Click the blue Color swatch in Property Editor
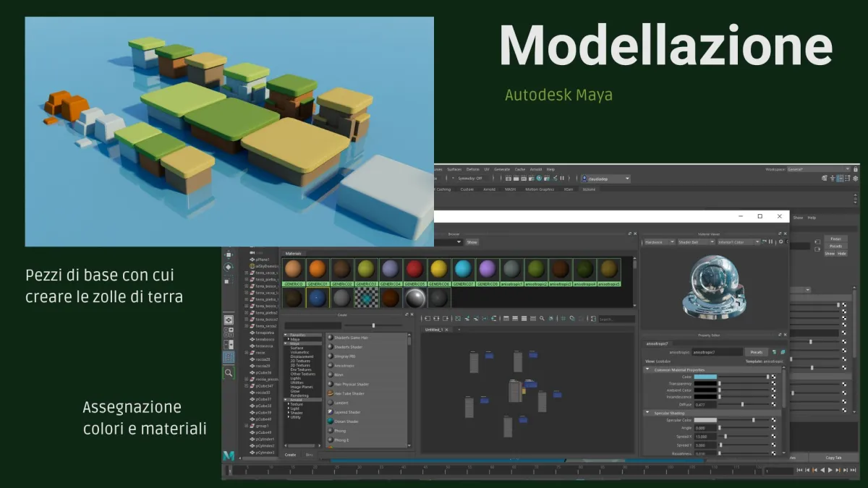This screenshot has height=488, width=868. point(705,377)
